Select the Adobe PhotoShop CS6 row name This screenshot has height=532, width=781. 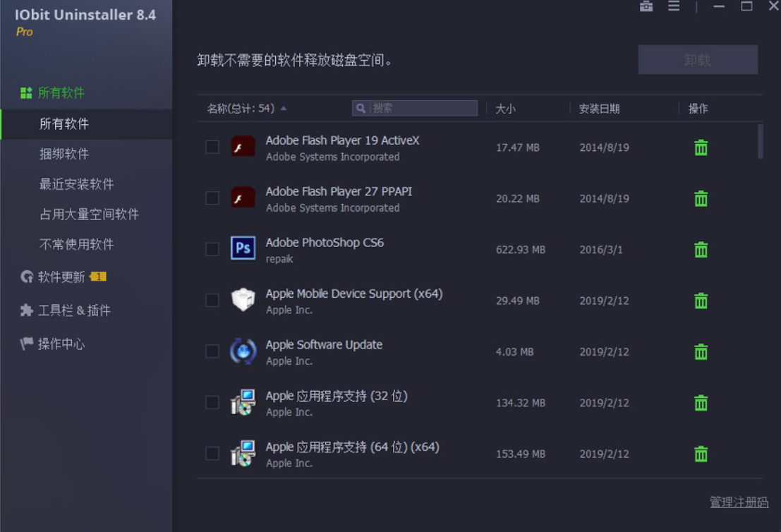(x=325, y=243)
